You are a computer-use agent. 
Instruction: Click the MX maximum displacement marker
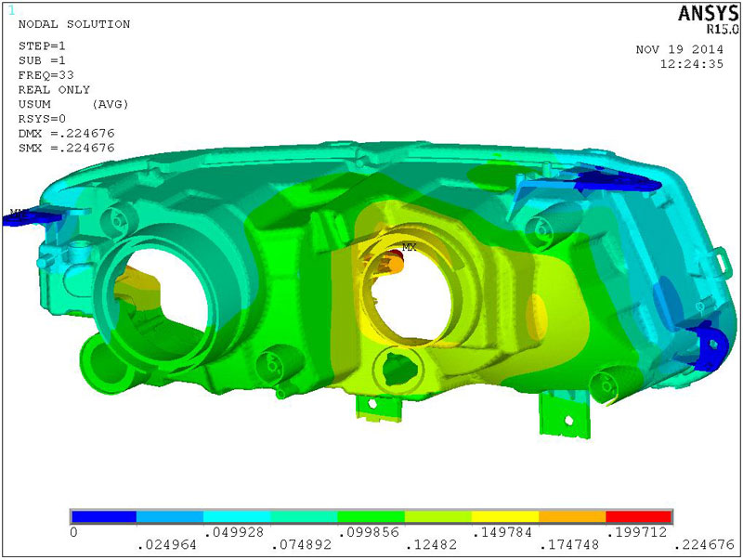[408, 248]
